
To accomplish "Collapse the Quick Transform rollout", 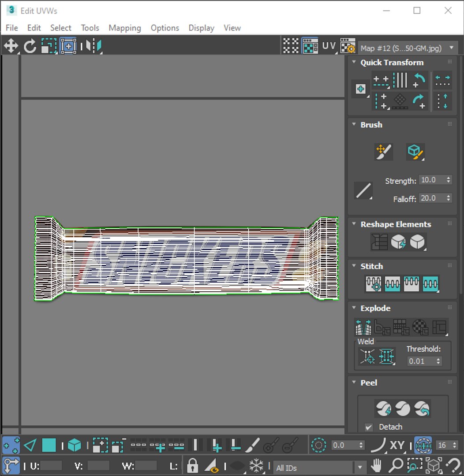I will pyautogui.click(x=354, y=62).
